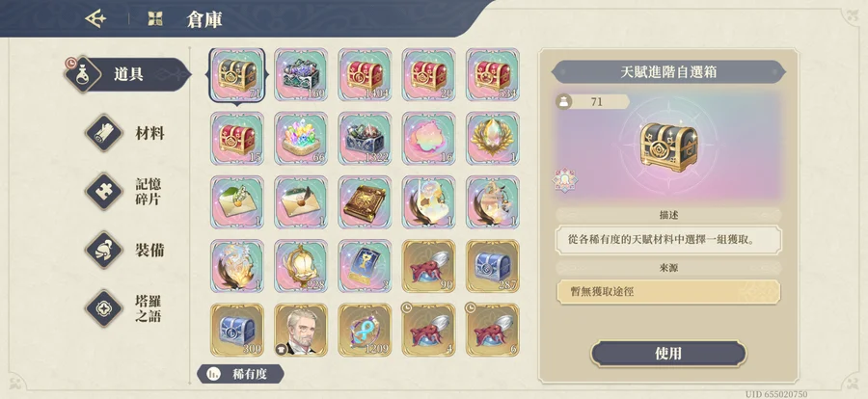868x399 pixels.
Task: Click the 暫無獲取途徑 source entry
Action: 668,292
